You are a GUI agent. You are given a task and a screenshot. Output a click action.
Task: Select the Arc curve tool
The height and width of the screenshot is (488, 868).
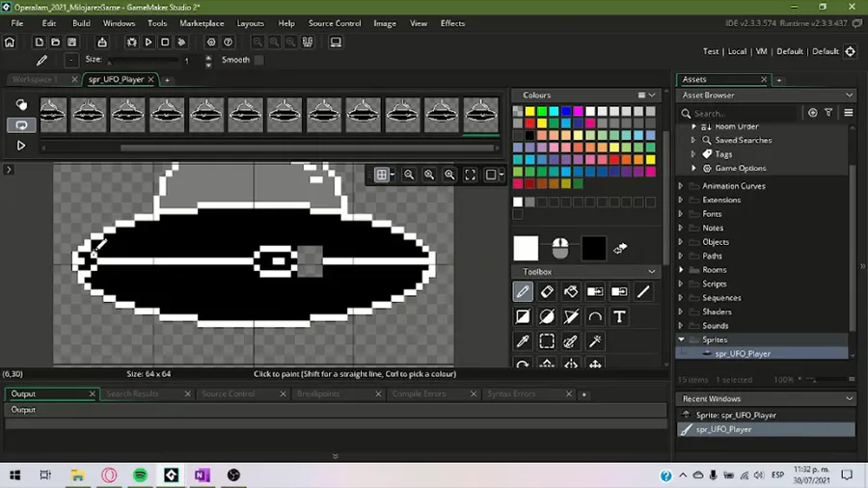[595, 316]
